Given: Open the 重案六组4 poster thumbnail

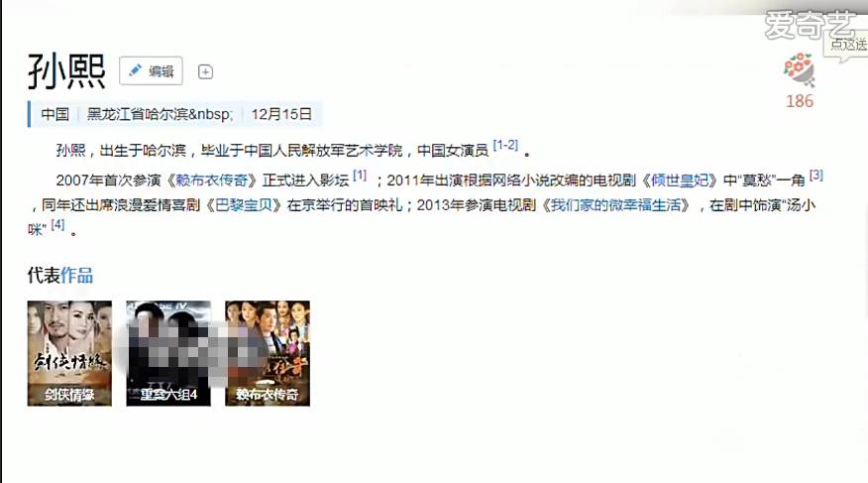Looking at the screenshot, I should point(168,353).
